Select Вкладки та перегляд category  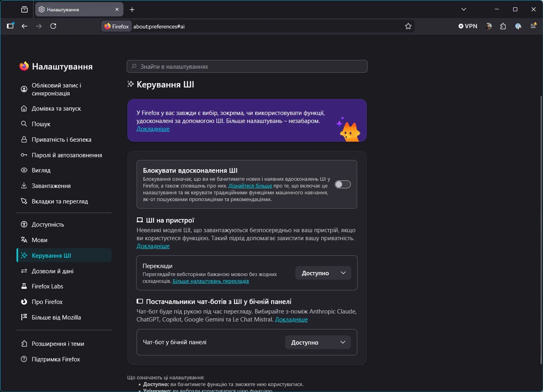64,201
